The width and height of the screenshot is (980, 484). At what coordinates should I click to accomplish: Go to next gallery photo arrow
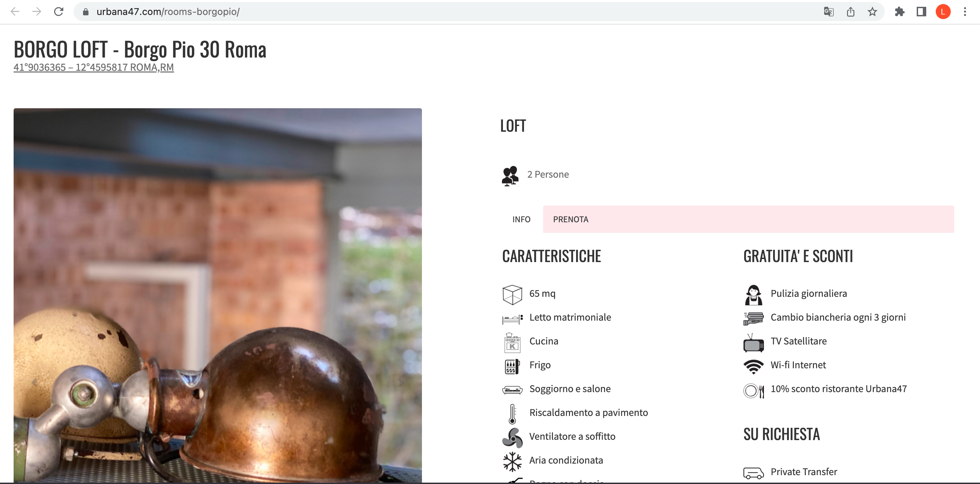point(401,382)
